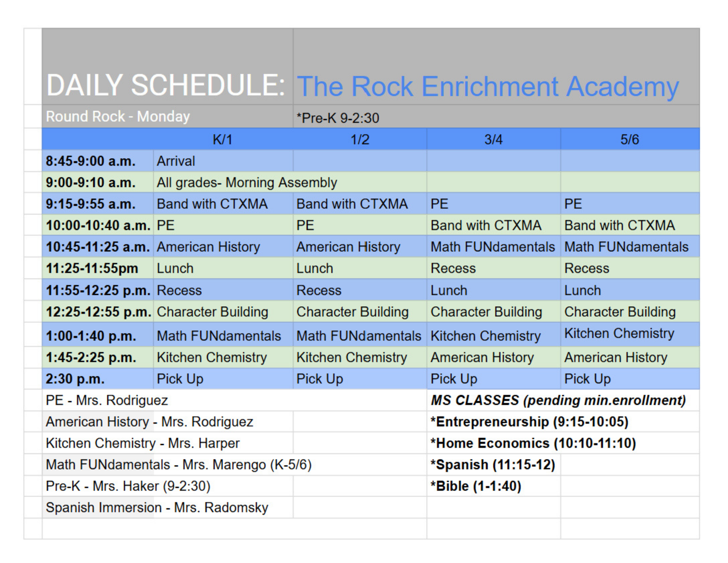The image size is (728, 563).
Task: Select the 5/6 column header
Action: pyautogui.click(x=629, y=139)
